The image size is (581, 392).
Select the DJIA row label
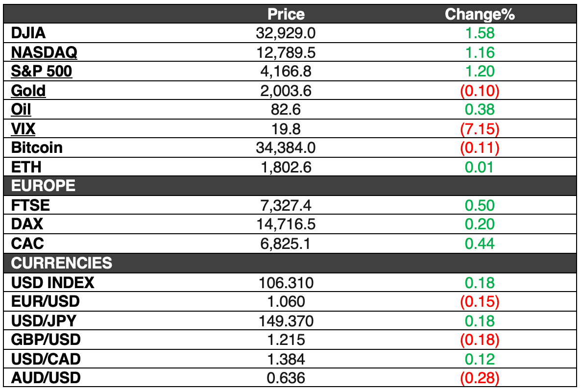[28, 33]
